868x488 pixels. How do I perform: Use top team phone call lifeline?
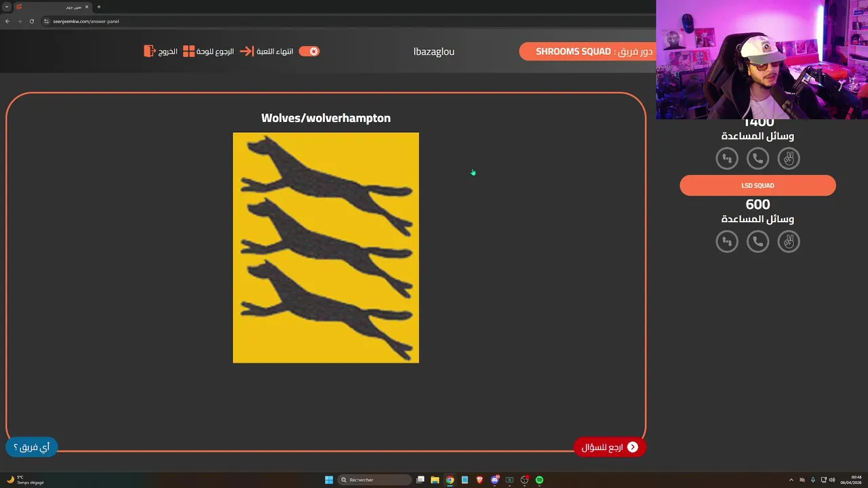[757, 159]
